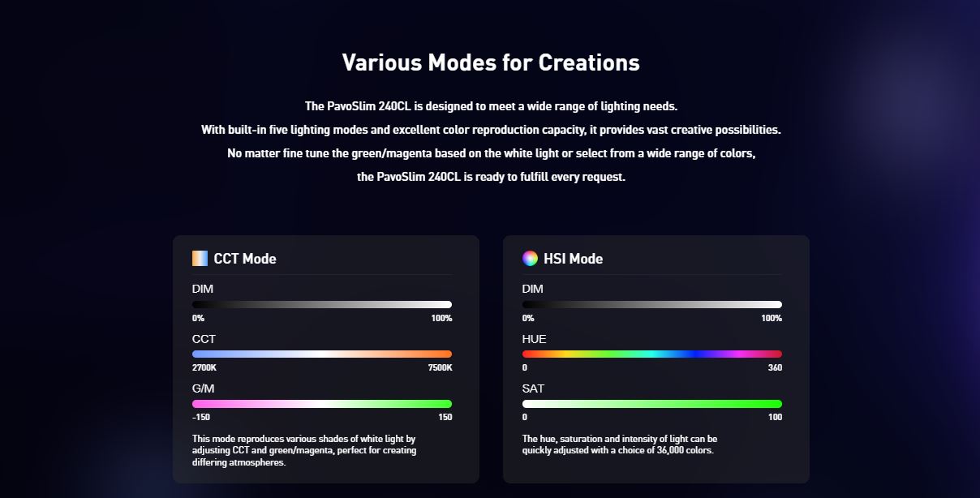Click the -150 label under G/M slider

click(201, 418)
